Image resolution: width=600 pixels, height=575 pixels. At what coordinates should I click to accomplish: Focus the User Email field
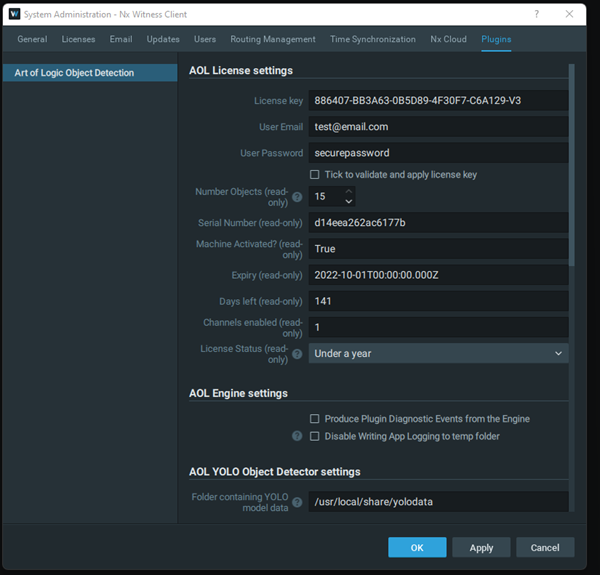click(438, 127)
